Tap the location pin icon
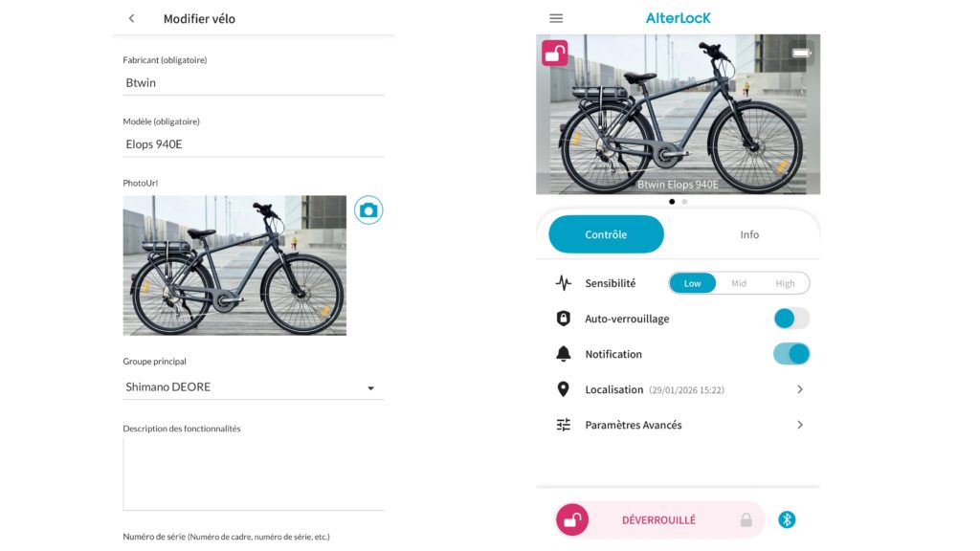This screenshot has width=980, height=551. [564, 389]
